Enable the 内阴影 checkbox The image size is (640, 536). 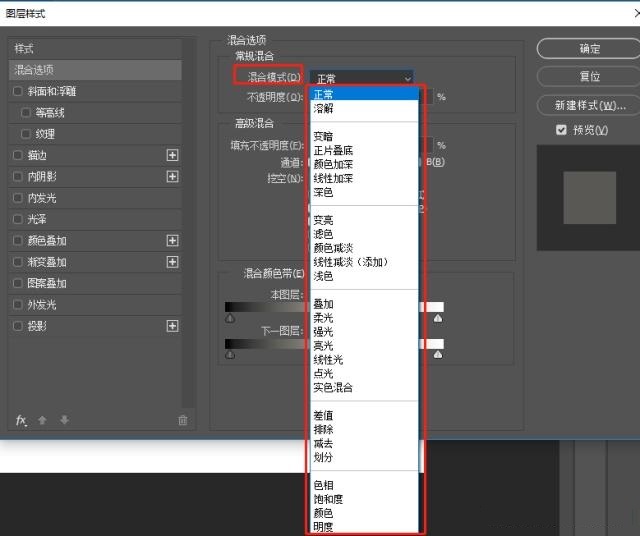18,176
